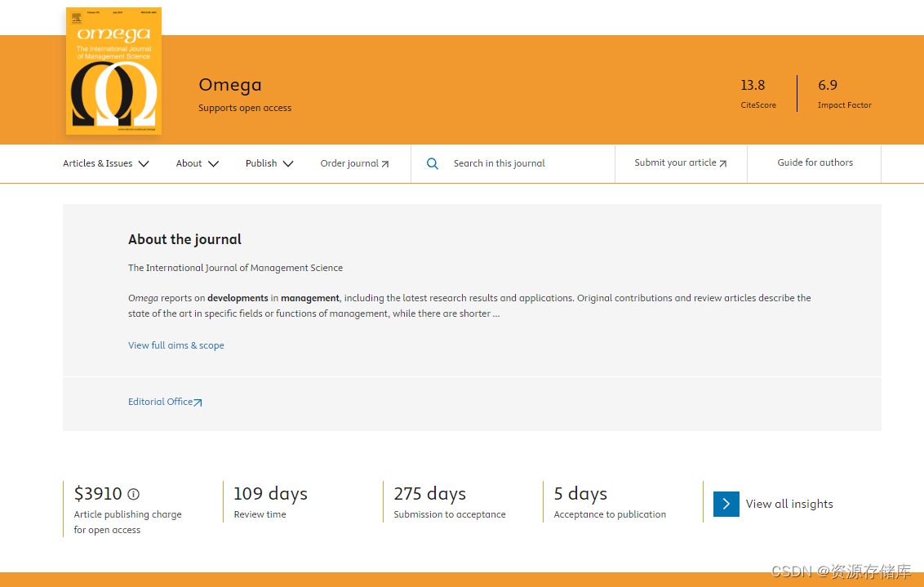Click the 109 days Review time figure
Screen dimensions: 924x587
pos(270,494)
